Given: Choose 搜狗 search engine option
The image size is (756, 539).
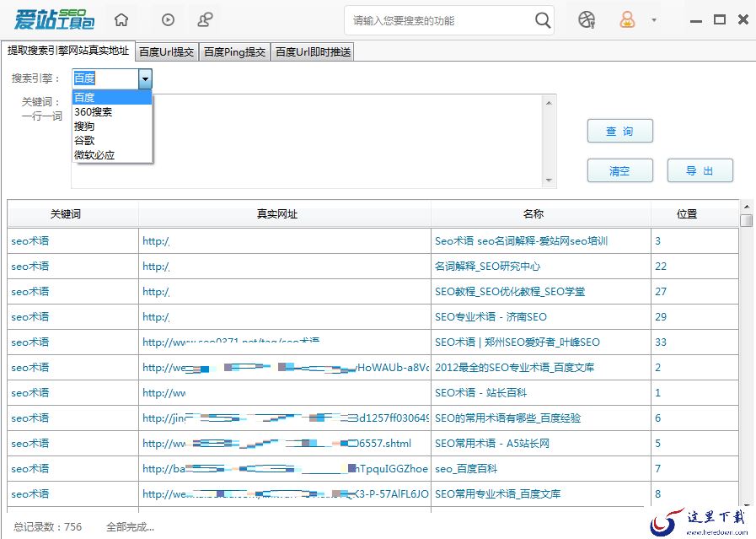Looking at the screenshot, I should point(112,127).
